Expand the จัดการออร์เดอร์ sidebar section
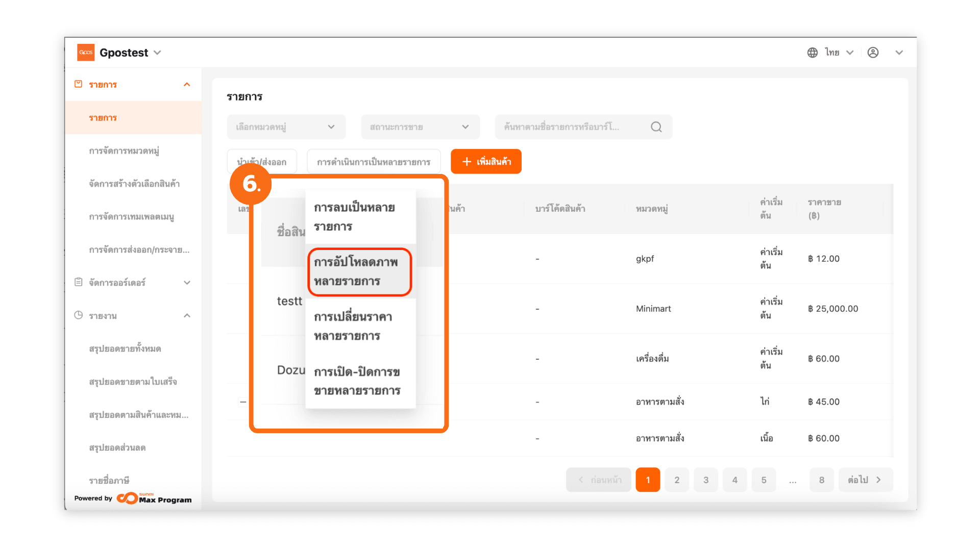 pos(187,283)
